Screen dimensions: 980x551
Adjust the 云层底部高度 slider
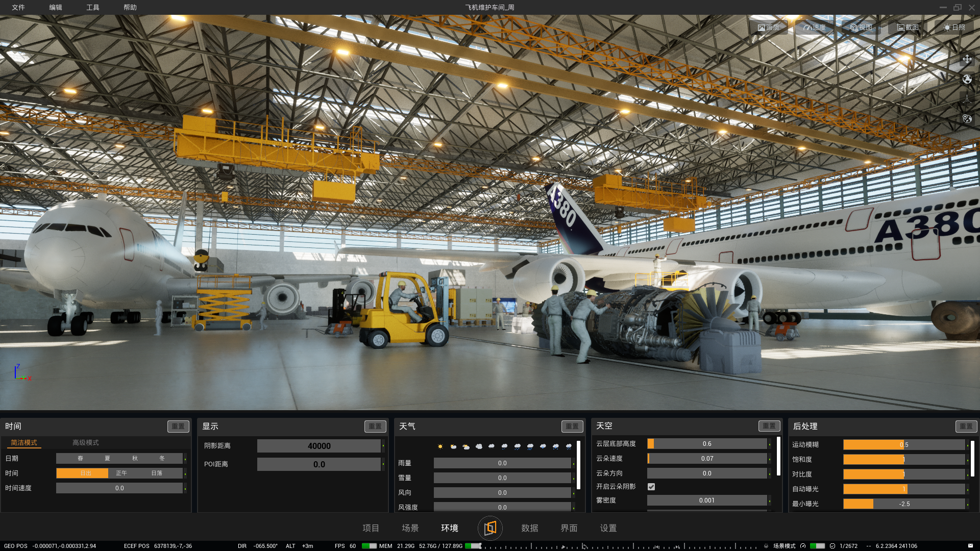pos(707,444)
